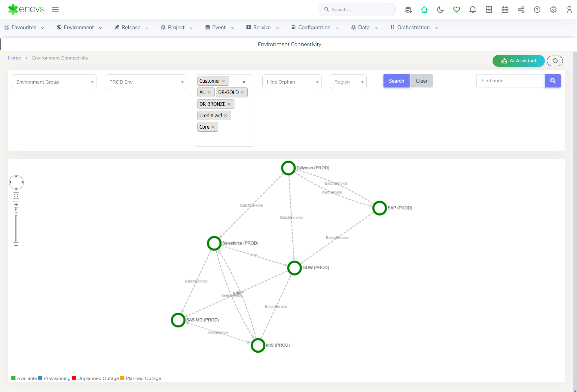The image size is (577, 392).
Task: Open the Release menu
Action: tap(131, 27)
